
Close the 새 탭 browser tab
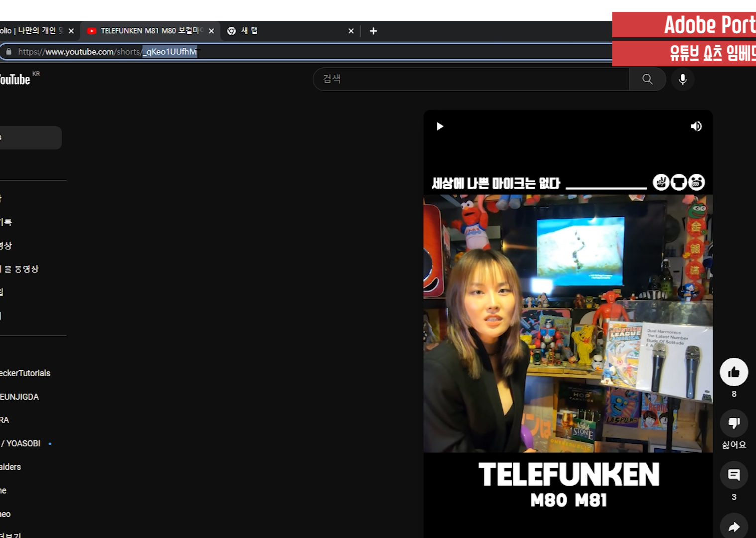coord(351,31)
